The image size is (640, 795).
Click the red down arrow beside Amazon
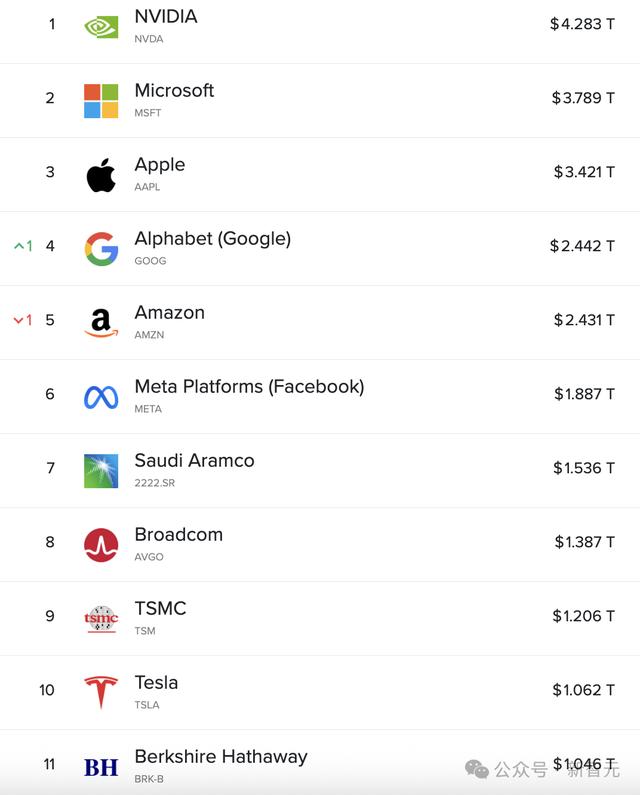[x=19, y=320]
